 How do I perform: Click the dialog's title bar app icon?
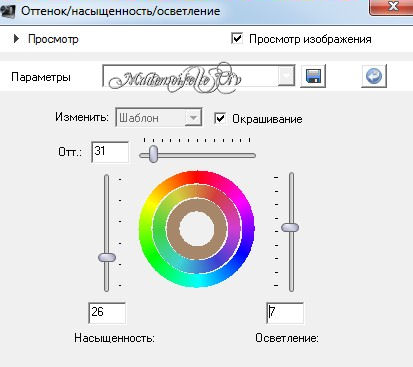click(x=8, y=10)
